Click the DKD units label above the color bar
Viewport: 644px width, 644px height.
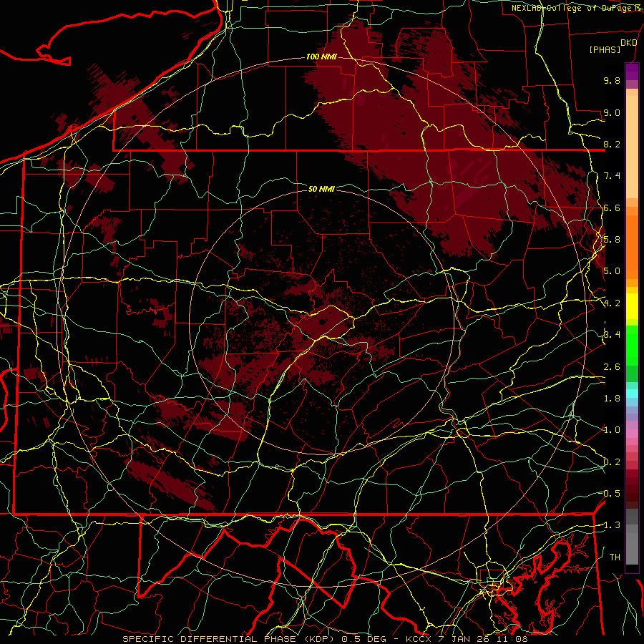coord(628,43)
